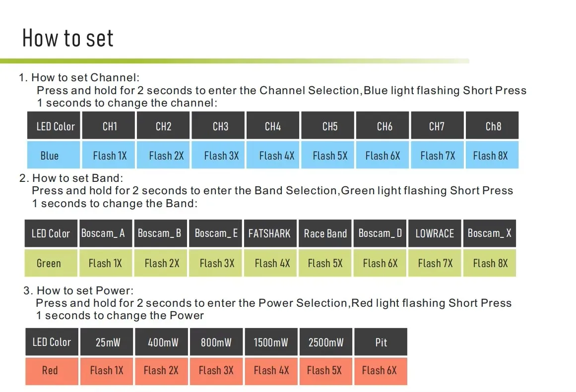Screen dimensions: 576x392
Task: Select the red Flash 6X cell
Action: 381,371
